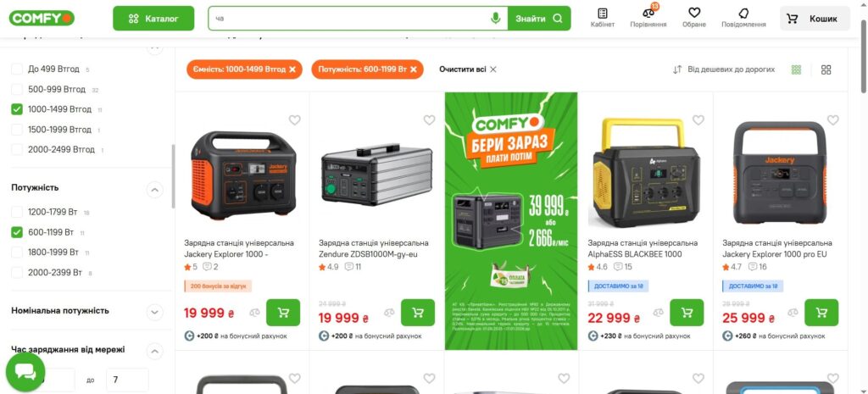Add Jackery Explorer 1000 pro to comparison

coord(793,313)
